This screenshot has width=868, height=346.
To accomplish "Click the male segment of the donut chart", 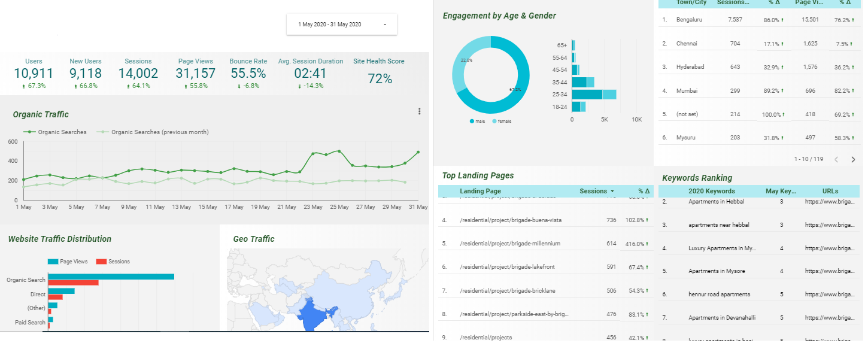I will click(x=518, y=90).
